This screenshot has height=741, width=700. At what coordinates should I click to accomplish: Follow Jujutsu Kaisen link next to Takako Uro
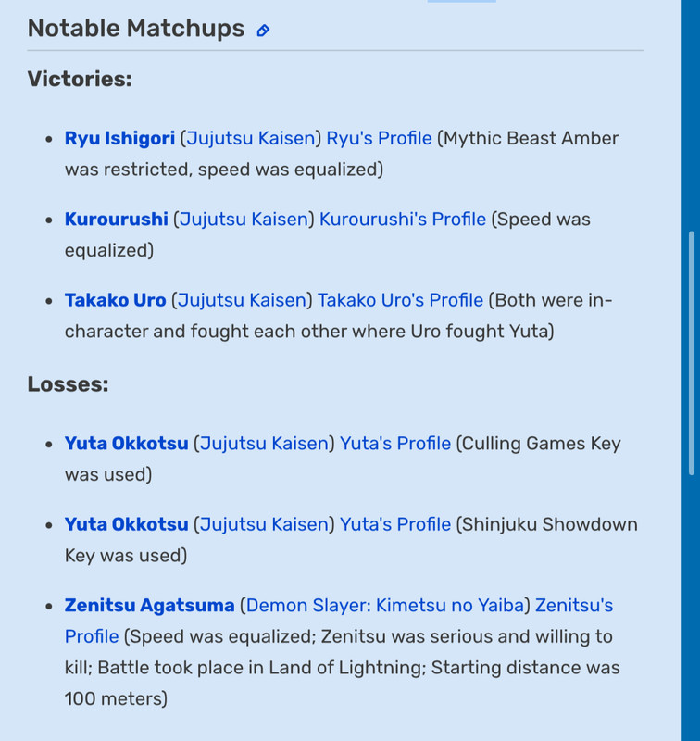coord(242,300)
